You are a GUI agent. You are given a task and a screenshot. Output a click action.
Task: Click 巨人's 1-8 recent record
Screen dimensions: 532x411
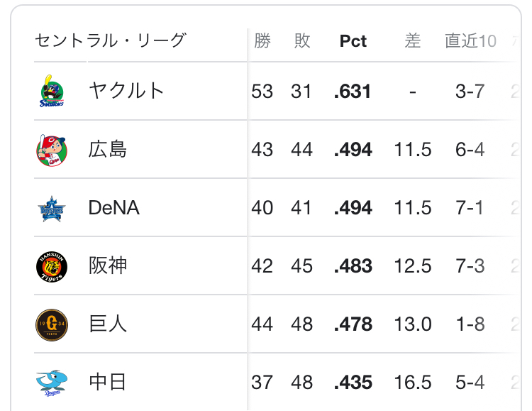click(470, 324)
